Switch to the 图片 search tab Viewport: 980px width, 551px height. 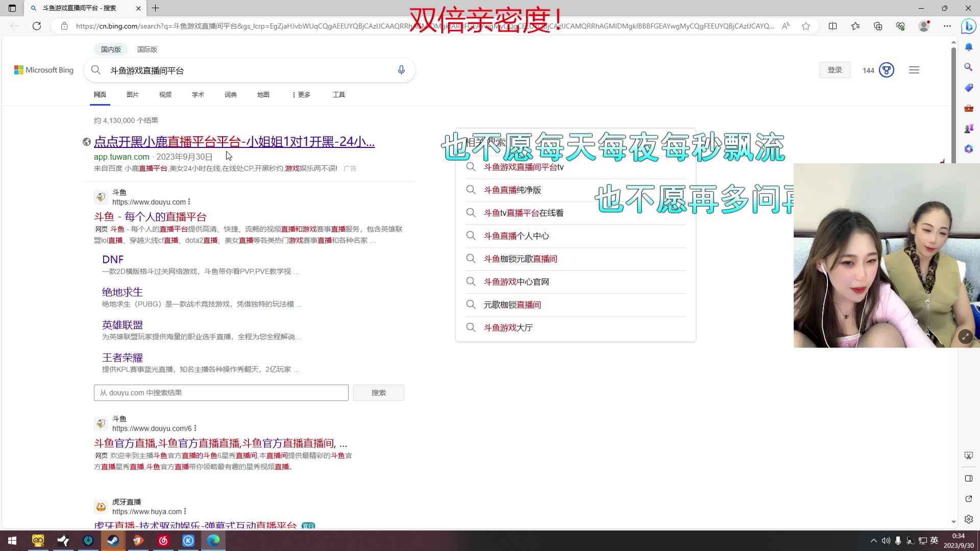(x=132, y=94)
